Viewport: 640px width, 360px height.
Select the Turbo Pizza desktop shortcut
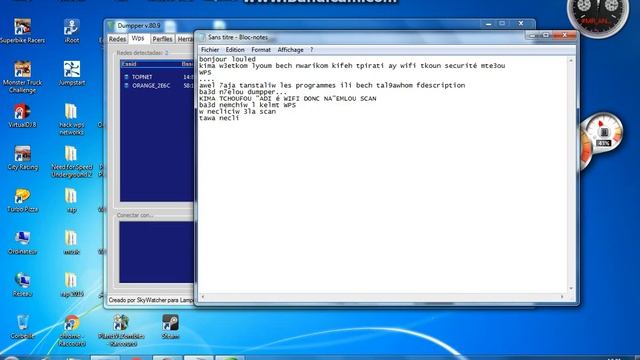(22, 200)
